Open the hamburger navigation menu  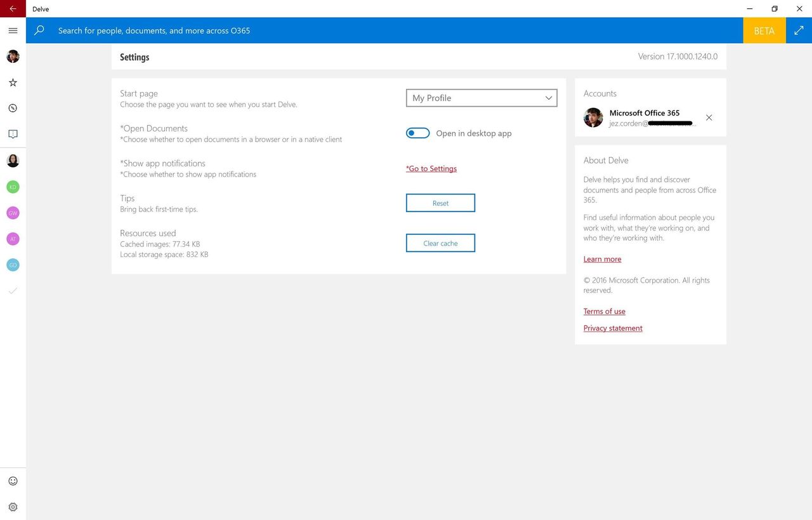pyautogui.click(x=13, y=30)
